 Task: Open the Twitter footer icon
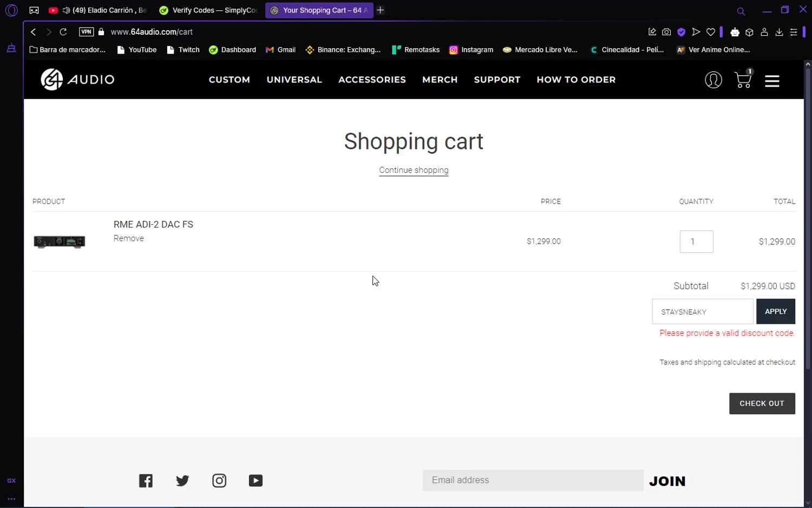point(182,480)
